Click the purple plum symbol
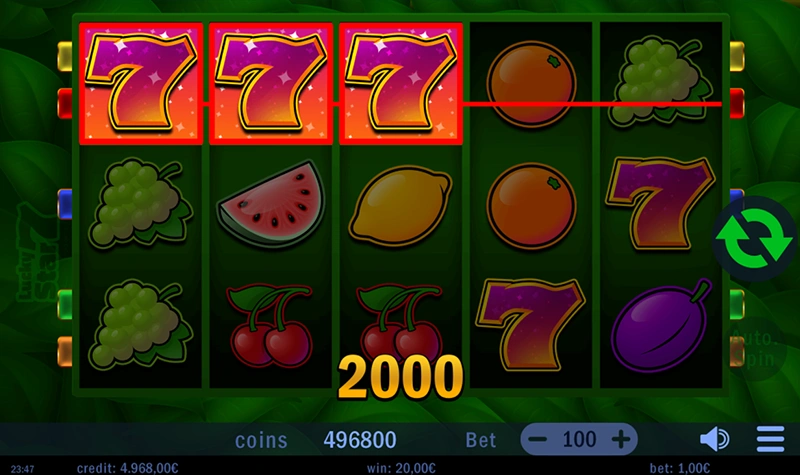 point(661,326)
